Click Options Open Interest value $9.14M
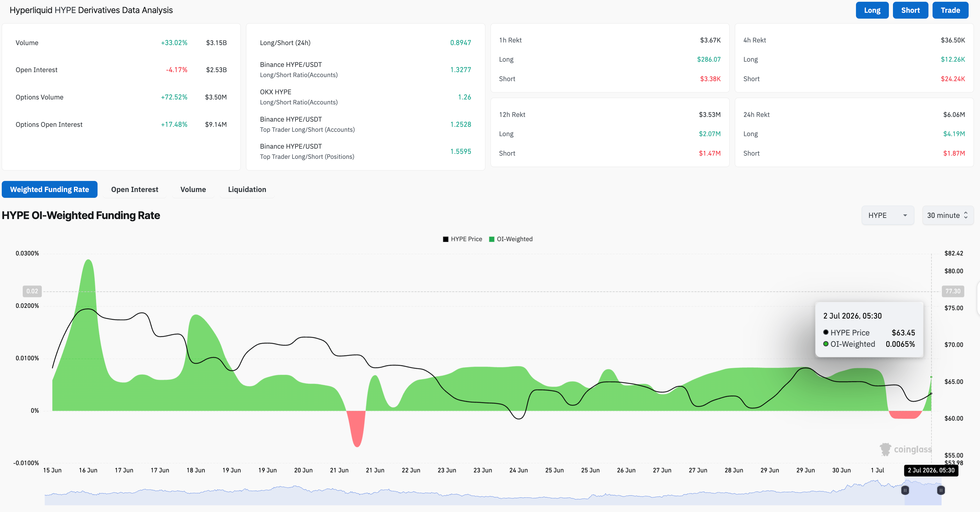Image resolution: width=980 pixels, height=512 pixels. click(216, 124)
